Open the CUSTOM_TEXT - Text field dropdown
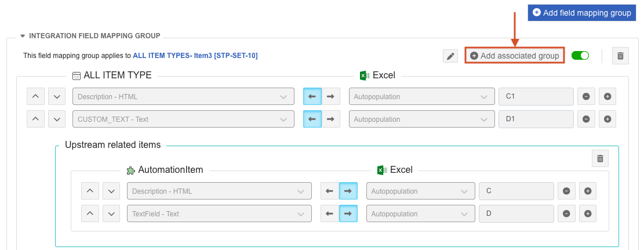The width and height of the screenshot is (644, 250). 183,119
